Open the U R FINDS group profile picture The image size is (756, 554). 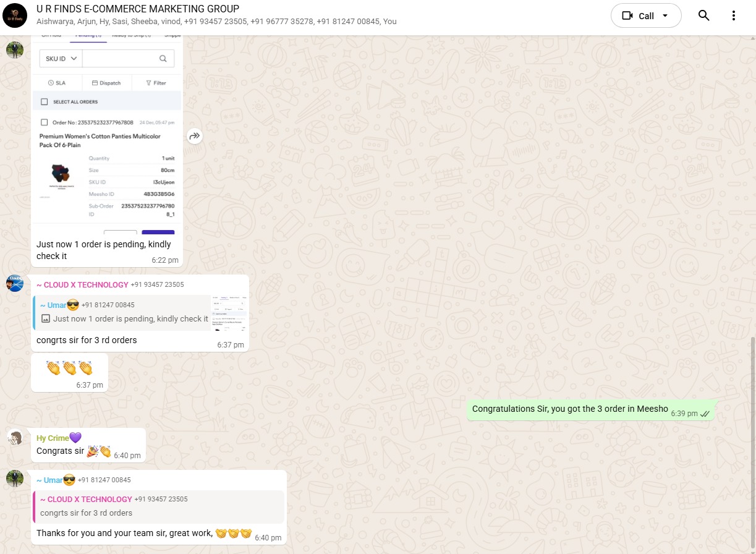pyautogui.click(x=15, y=15)
